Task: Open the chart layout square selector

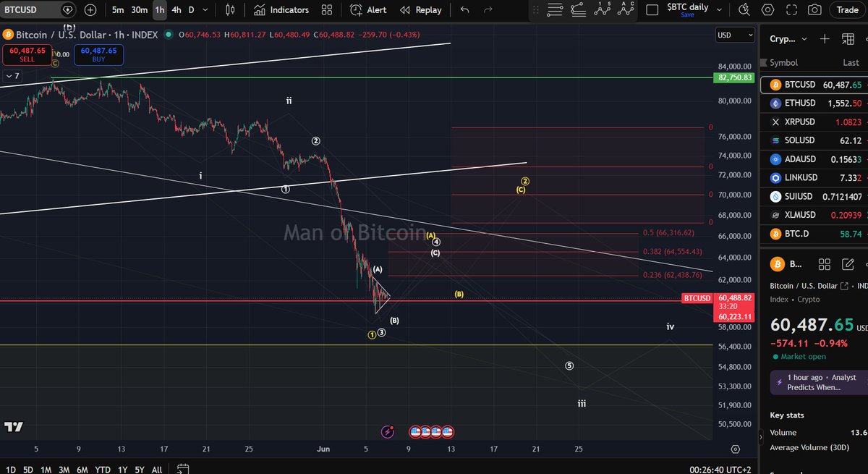Action: tap(652, 10)
